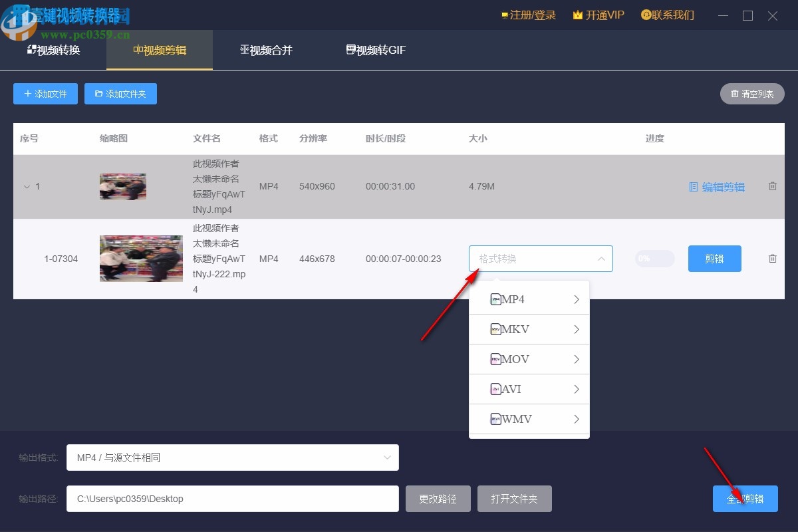Open the 格式转换 dropdown
The height and width of the screenshot is (532, 798).
pyautogui.click(x=540, y=258)
